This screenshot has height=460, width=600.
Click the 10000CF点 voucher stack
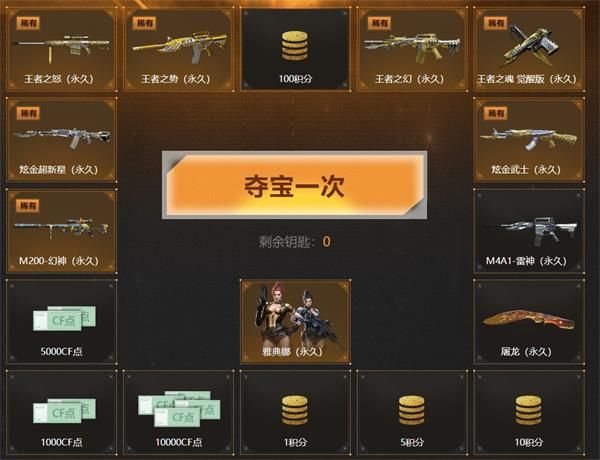(178, 412)
